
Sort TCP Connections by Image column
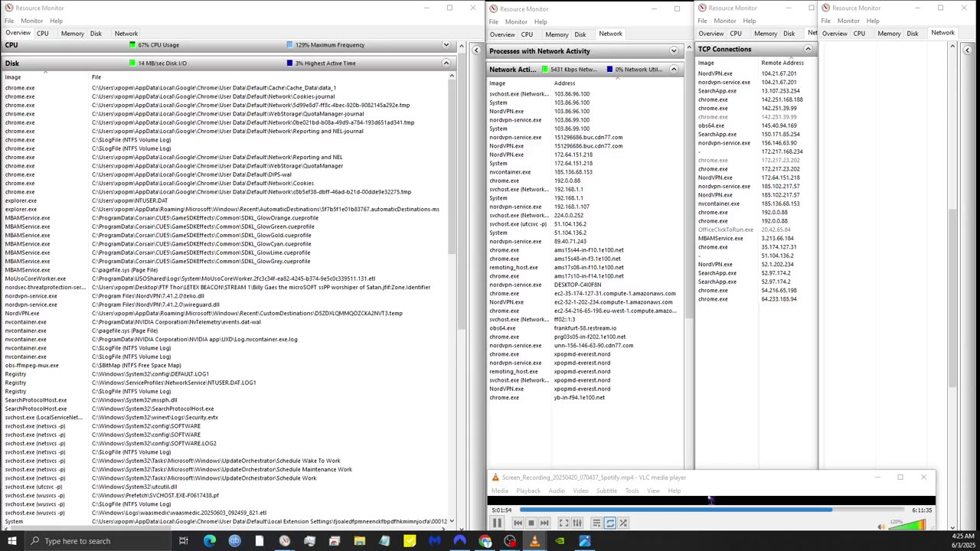point(727,63)
